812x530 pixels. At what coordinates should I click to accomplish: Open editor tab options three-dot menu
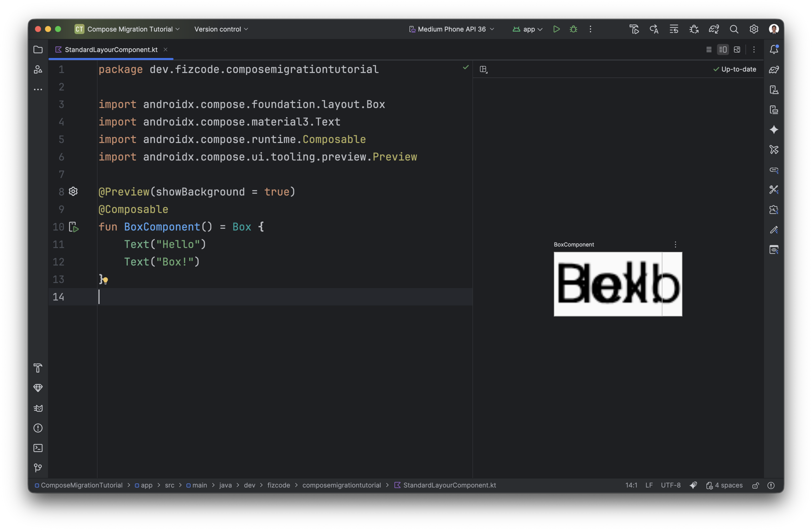[x=754, y=49]
